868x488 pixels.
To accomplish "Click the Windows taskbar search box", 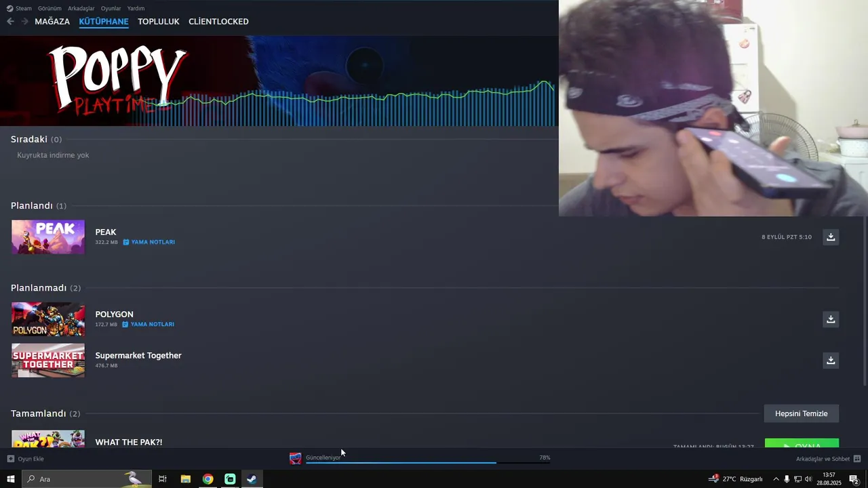I will 86,479.
